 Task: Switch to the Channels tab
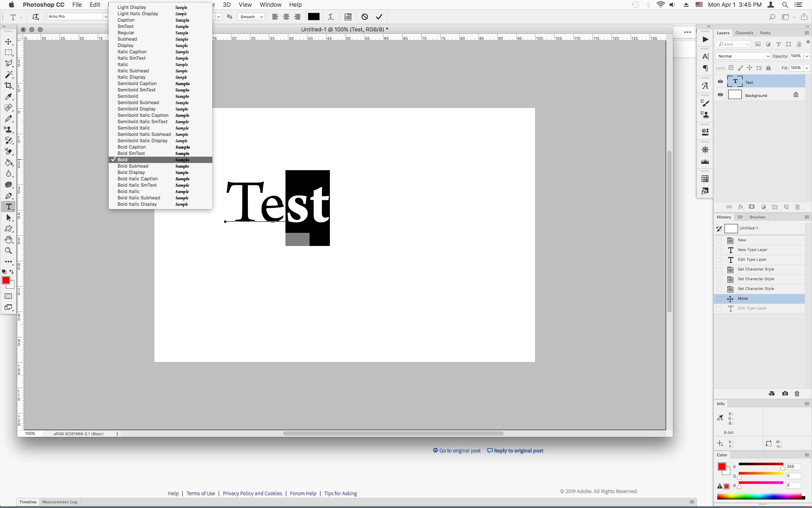(x=744, y=33)
